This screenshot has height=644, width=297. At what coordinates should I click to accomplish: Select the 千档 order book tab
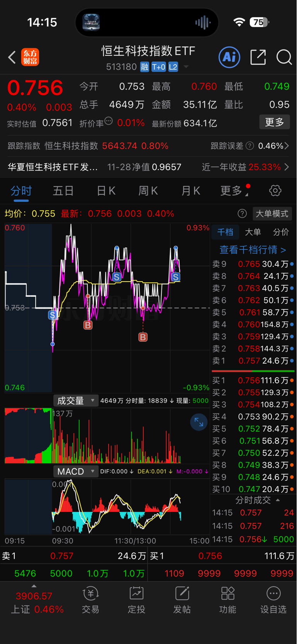click(225, 232)
